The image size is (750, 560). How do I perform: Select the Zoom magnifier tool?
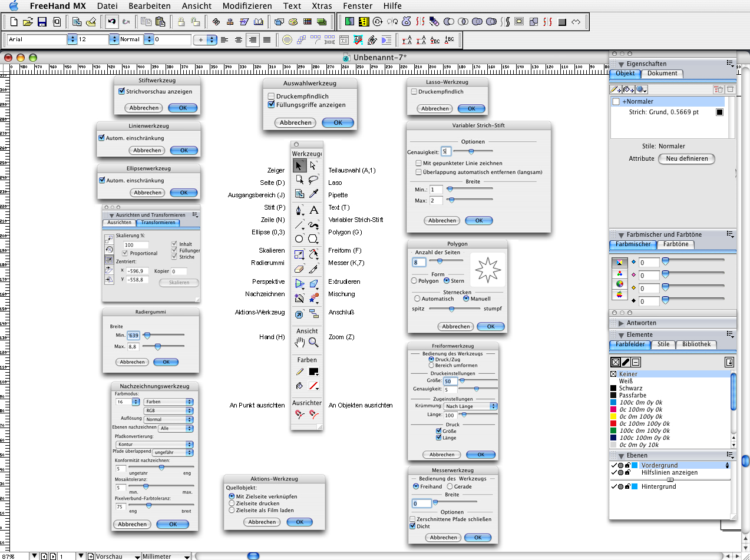point(314,342)
